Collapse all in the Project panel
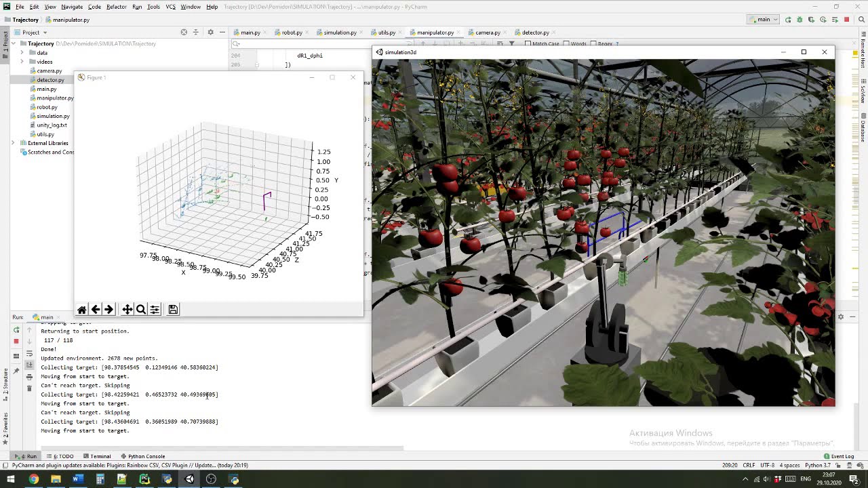 (x=196, y=32)
